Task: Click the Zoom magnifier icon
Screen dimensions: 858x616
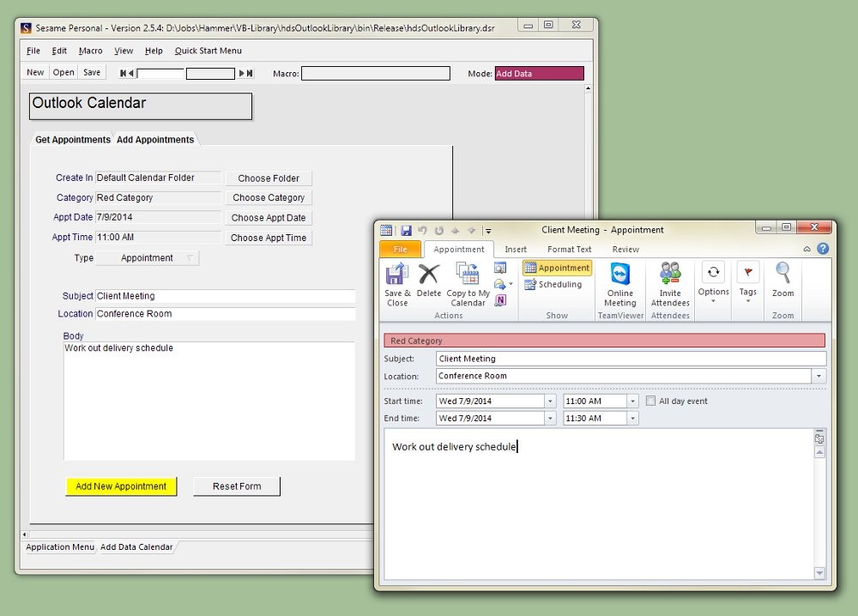Action: point(782,280)
